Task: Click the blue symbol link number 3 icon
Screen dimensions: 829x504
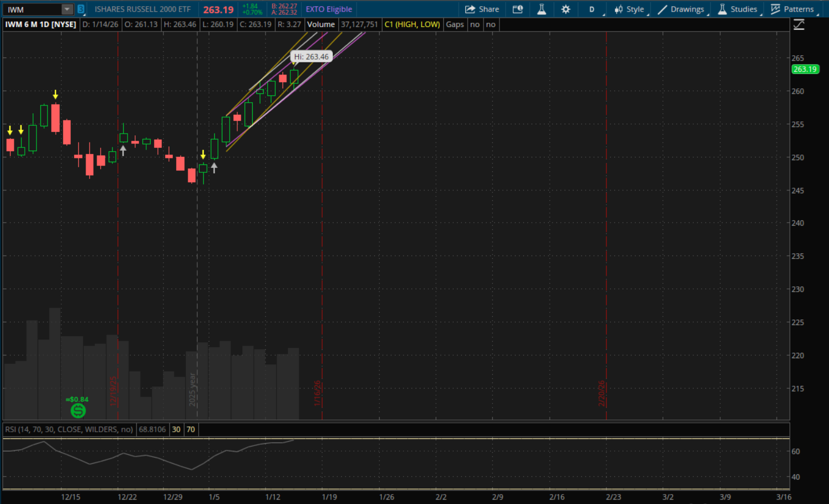Action: click(81, 9)
